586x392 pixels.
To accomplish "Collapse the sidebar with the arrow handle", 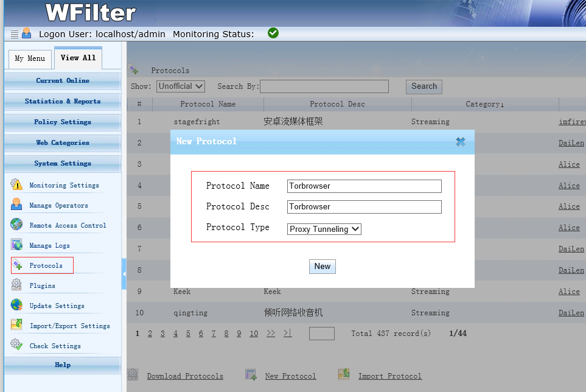I will click(124, 274).
